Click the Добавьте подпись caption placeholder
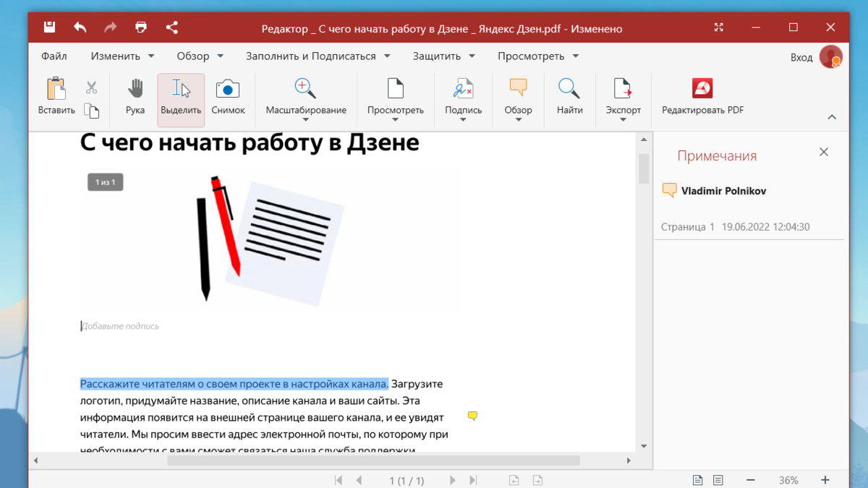Image resolution: width=868 pixels, height=488 pixels. click(x=120, y=326)
